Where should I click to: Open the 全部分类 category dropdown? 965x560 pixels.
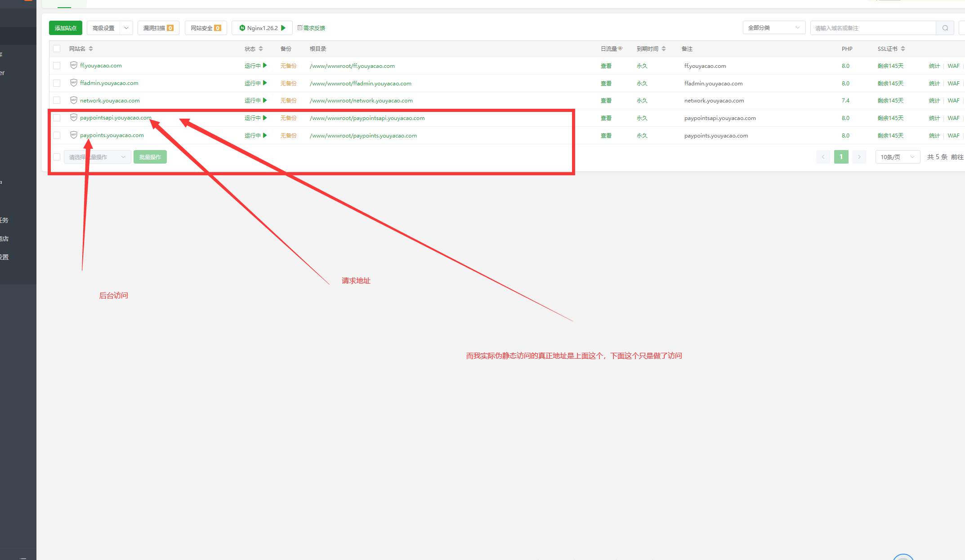774,28
